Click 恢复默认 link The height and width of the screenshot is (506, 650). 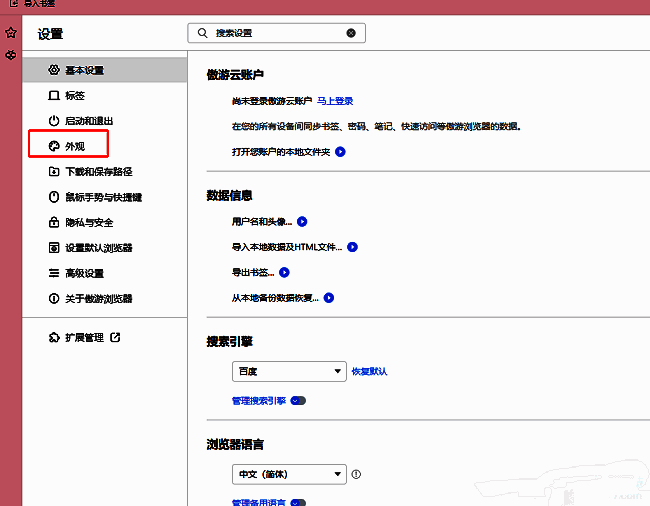click(x=369, y=371)
